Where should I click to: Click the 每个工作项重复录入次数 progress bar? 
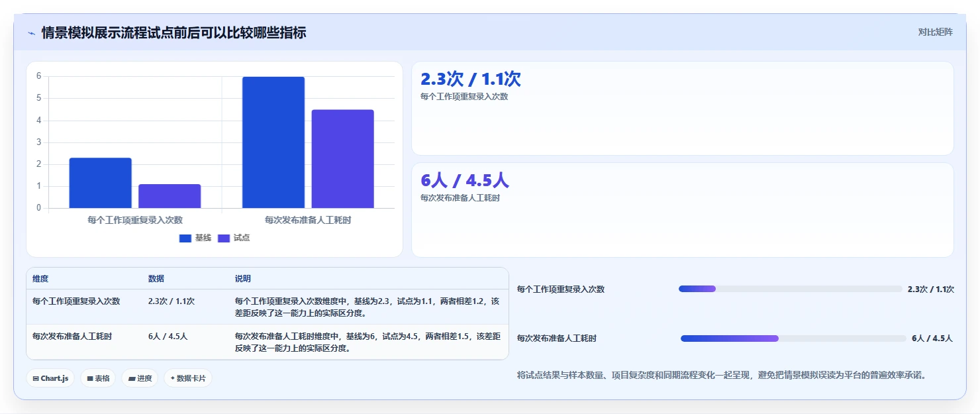(790, 289)
